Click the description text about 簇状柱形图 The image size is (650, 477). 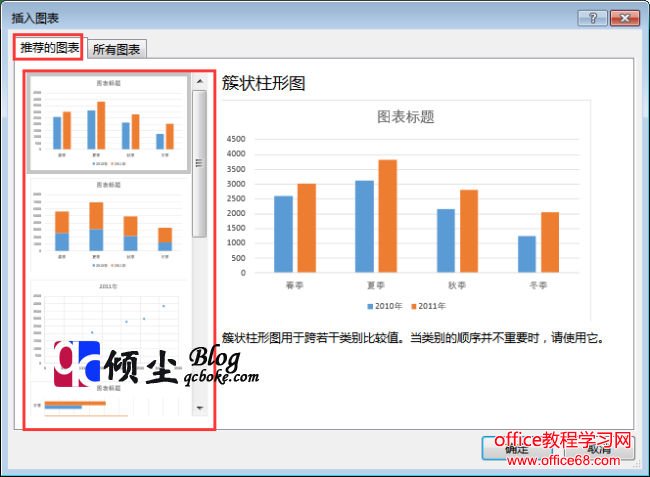point(413,338)
